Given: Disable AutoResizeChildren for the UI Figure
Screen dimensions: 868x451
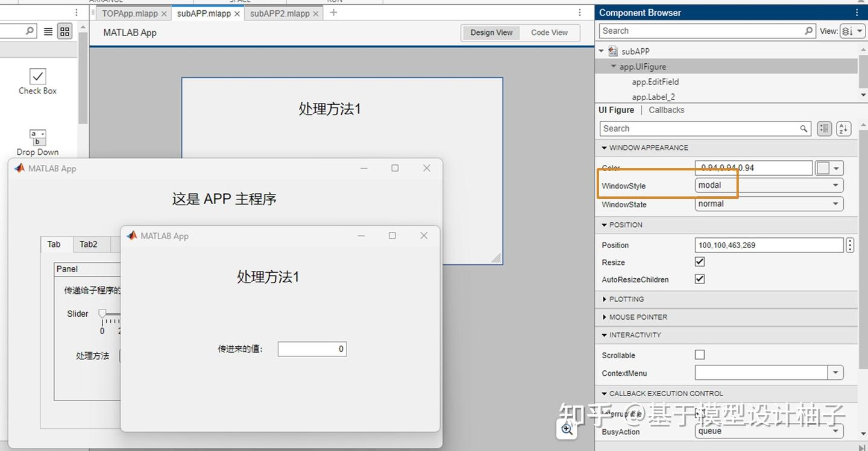Looking at the screenshot, I should [699, 279].
